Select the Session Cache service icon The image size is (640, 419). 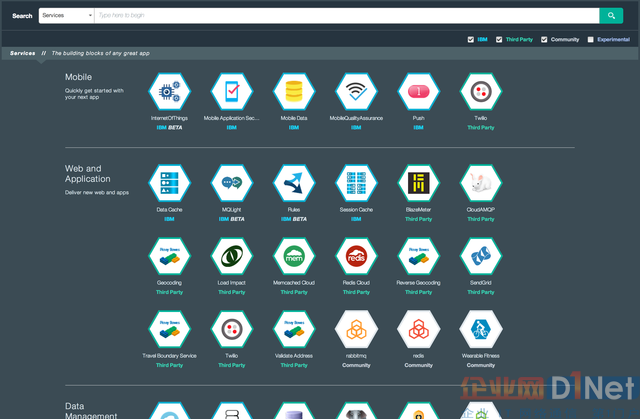(356, 183)
